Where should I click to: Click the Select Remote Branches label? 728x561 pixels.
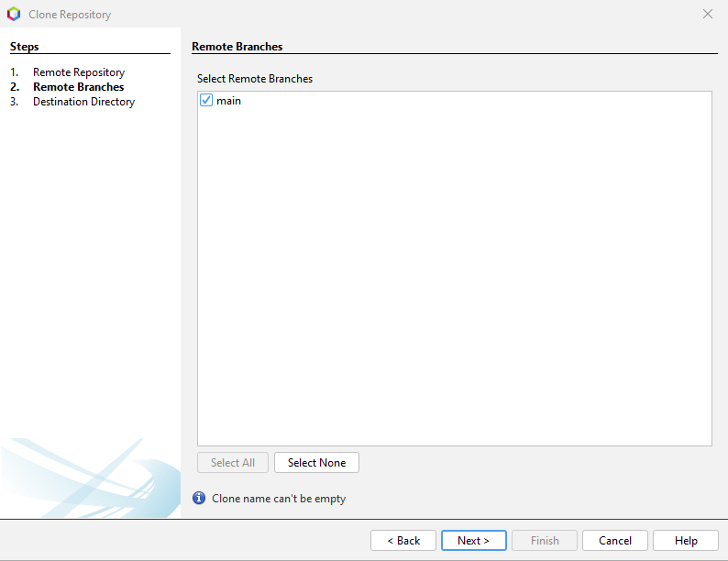(255, 79)
